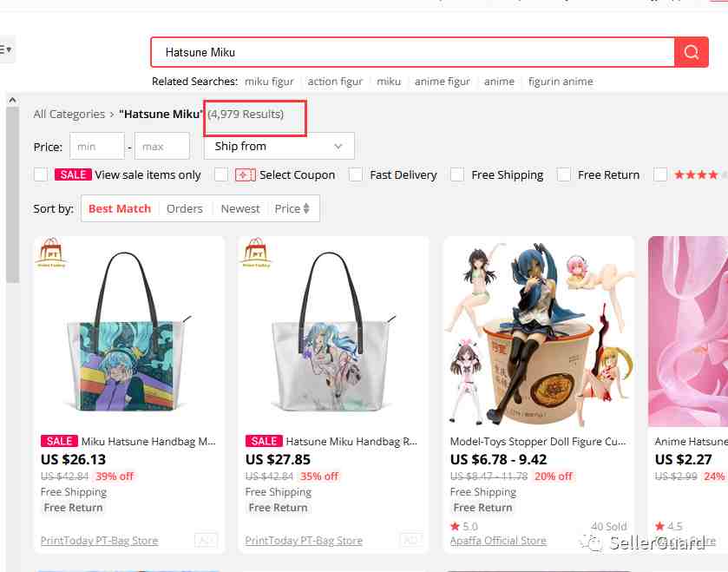Viewport: 728px width, 572px height.
Task: Check the star rating filter checkbox
Action: click(660, 175)
